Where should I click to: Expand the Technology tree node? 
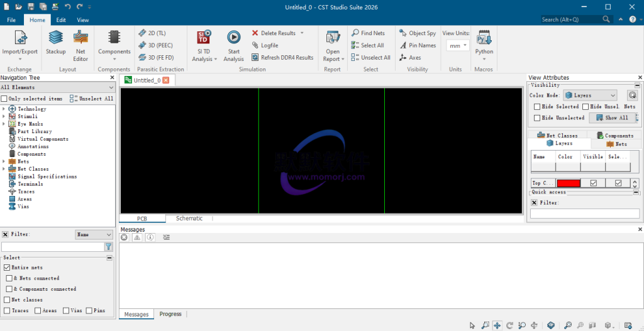(x=4, y=109)
